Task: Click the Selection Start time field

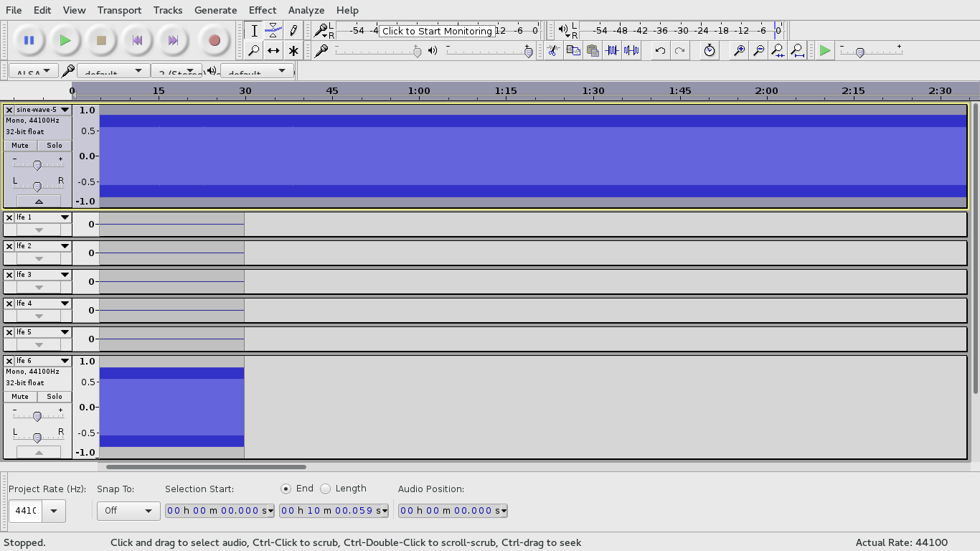Action: pyautogui.click(x=220, y=511)
